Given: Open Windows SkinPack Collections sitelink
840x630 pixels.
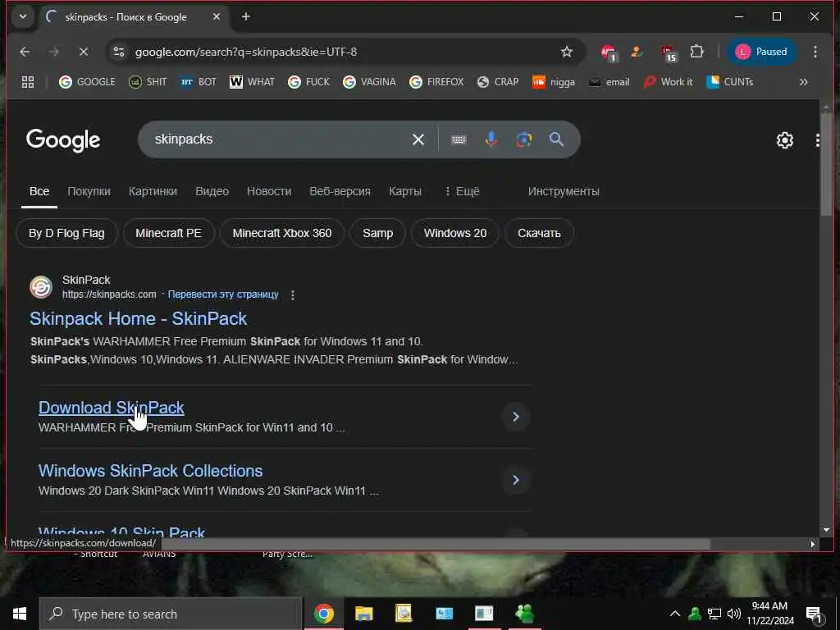Looking at the screenshot, I should click(x=151, y=471).
